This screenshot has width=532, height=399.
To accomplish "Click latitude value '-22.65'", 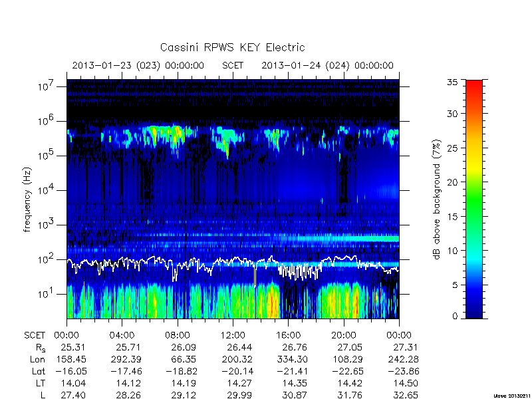I will [x=347, y=371].
